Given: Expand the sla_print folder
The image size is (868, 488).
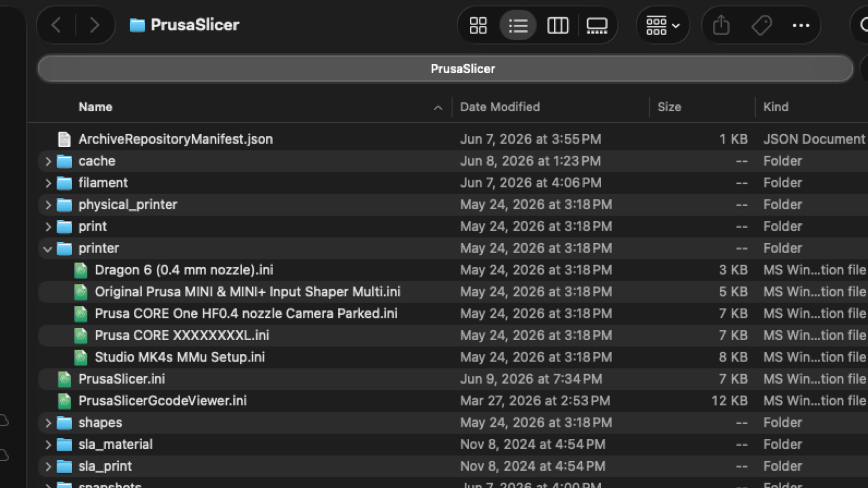Looking at the screenshot, I should 48,466.
